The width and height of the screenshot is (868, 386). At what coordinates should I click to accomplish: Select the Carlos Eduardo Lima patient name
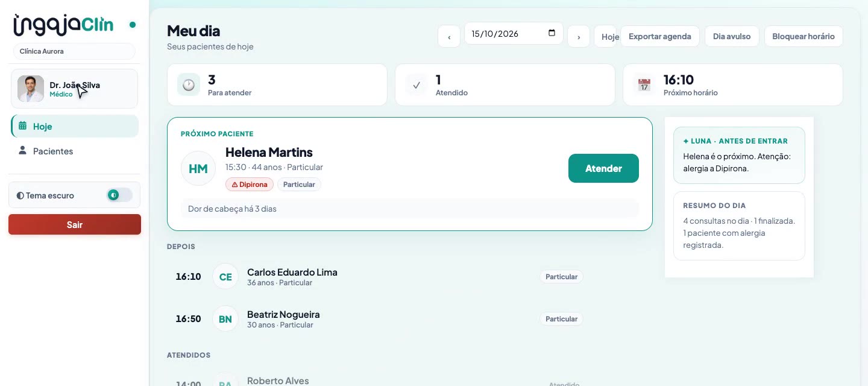292,272
